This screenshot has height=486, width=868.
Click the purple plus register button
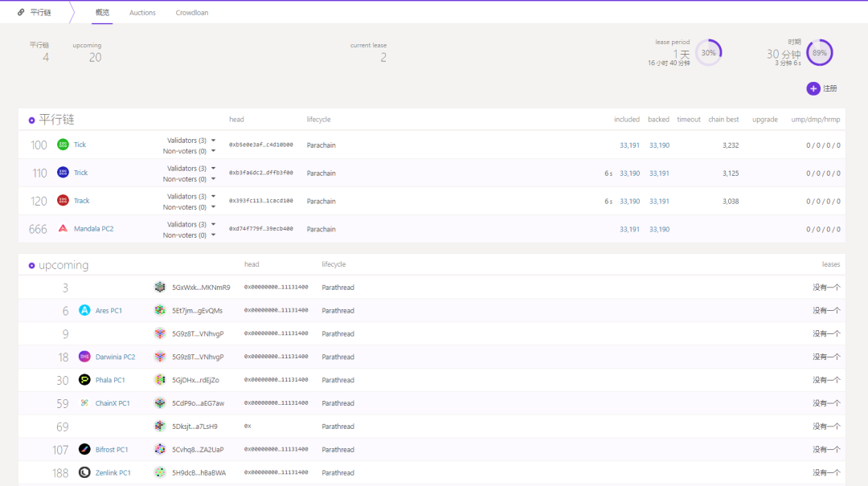pyautogui.click(x=813, y=88)
